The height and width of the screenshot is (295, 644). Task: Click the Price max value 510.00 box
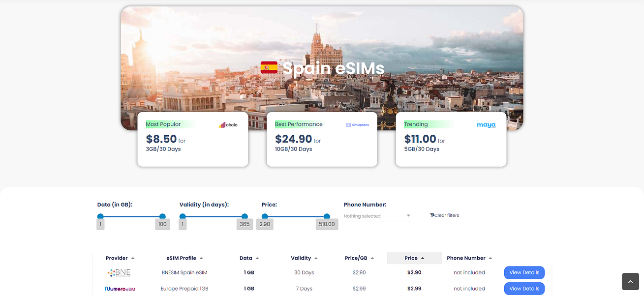(x=327, y=224)
